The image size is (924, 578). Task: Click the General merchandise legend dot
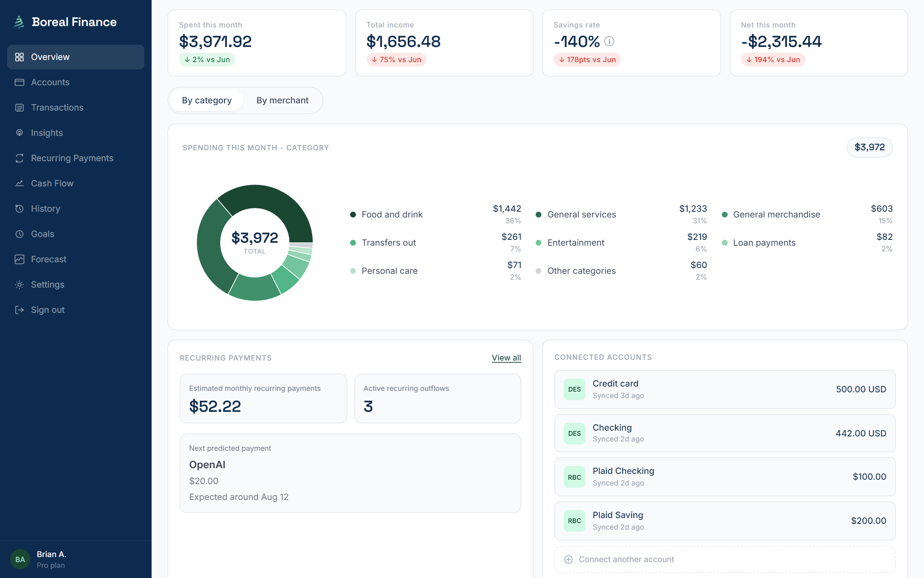pos(724,215)
